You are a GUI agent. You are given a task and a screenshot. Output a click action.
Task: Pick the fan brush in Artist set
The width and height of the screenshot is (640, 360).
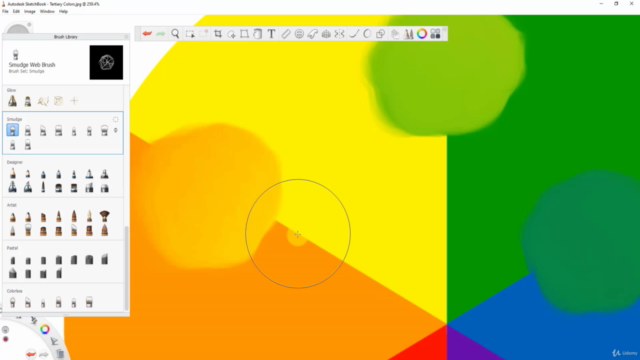coord(104,216)
